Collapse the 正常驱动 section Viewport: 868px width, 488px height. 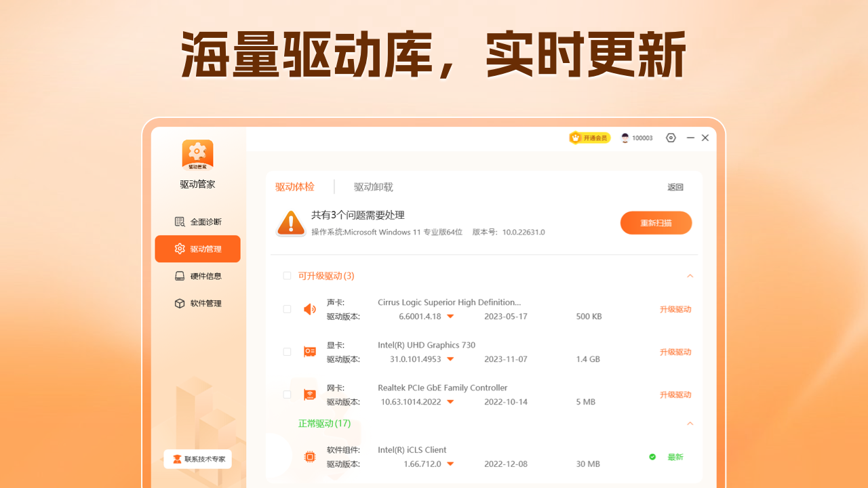(x=690, y=423)
